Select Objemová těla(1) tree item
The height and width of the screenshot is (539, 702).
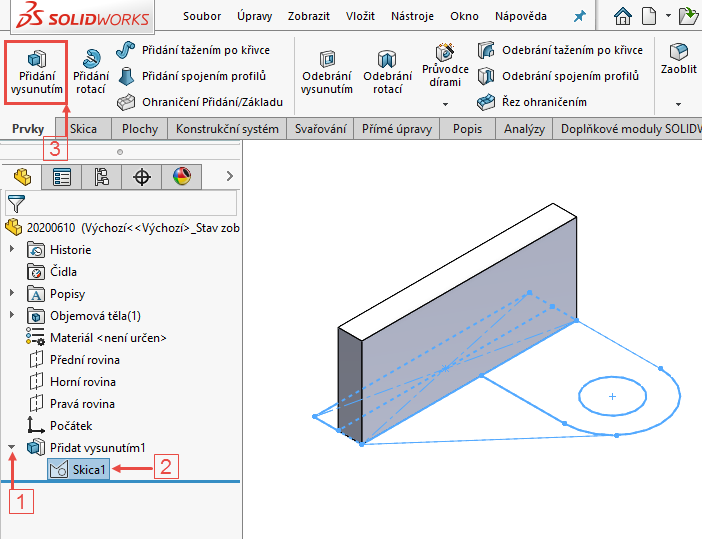pos(84,316)
